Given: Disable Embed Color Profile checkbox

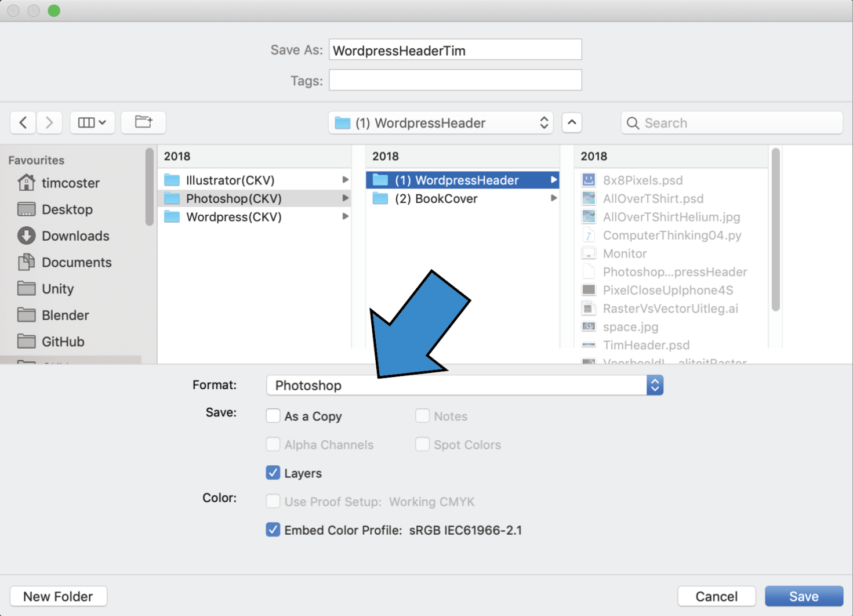Looking at the screenshot, I should [x=273, y=530].
